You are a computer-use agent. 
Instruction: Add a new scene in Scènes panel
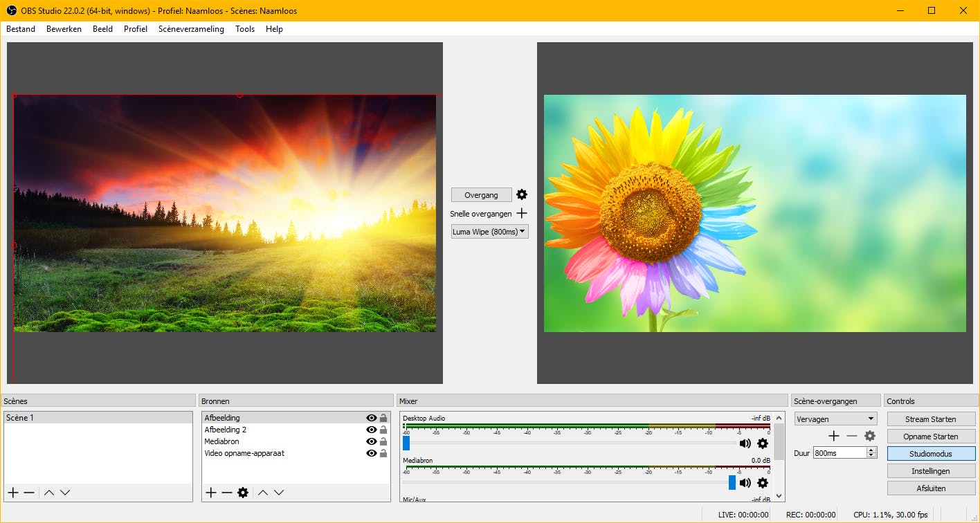point(13,493)
